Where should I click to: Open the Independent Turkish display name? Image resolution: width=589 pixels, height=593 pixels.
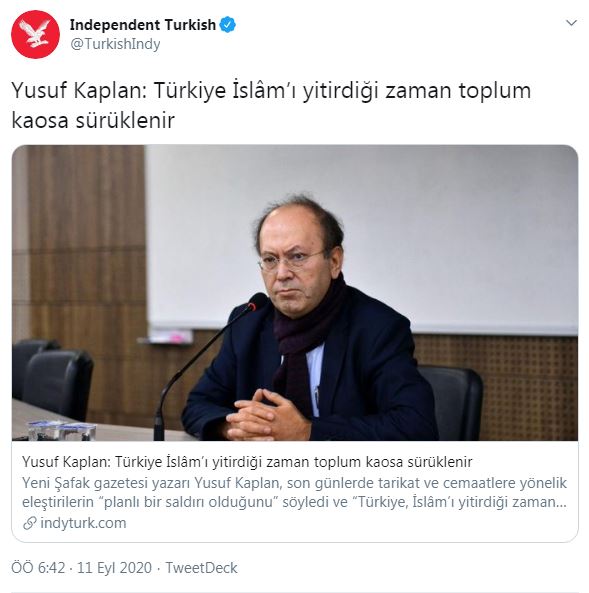click(143, 25)
